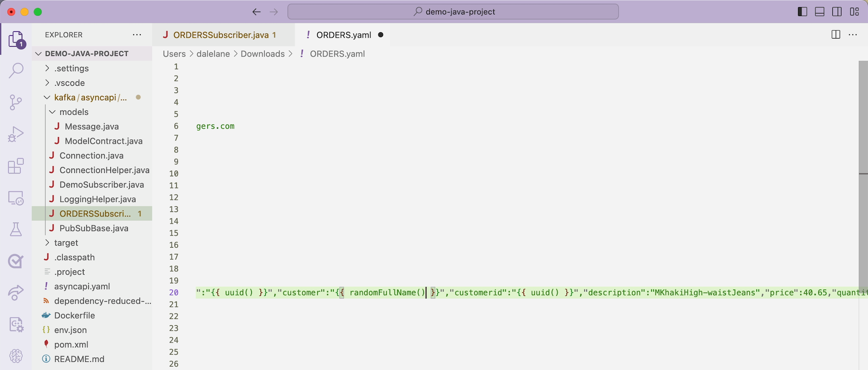The image size is (868, 370).
Task: Open the demo-java-project command search box
Action: tap(453, 12)
